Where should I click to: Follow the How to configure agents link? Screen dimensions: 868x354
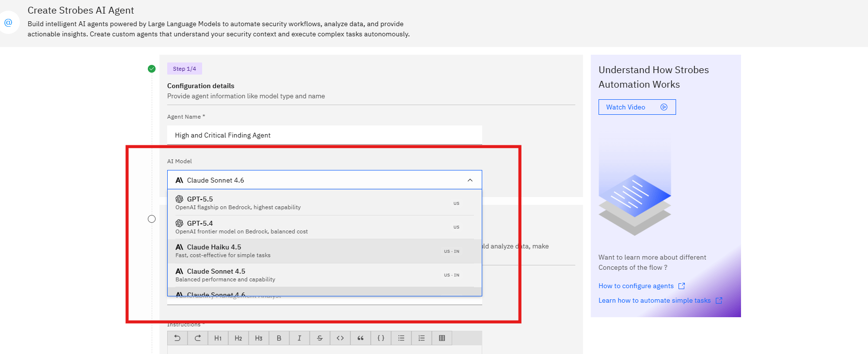coord(642,286)
